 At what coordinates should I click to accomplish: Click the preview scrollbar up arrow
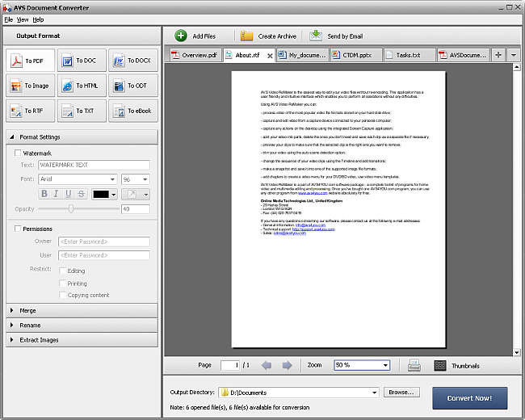point(517,67)
